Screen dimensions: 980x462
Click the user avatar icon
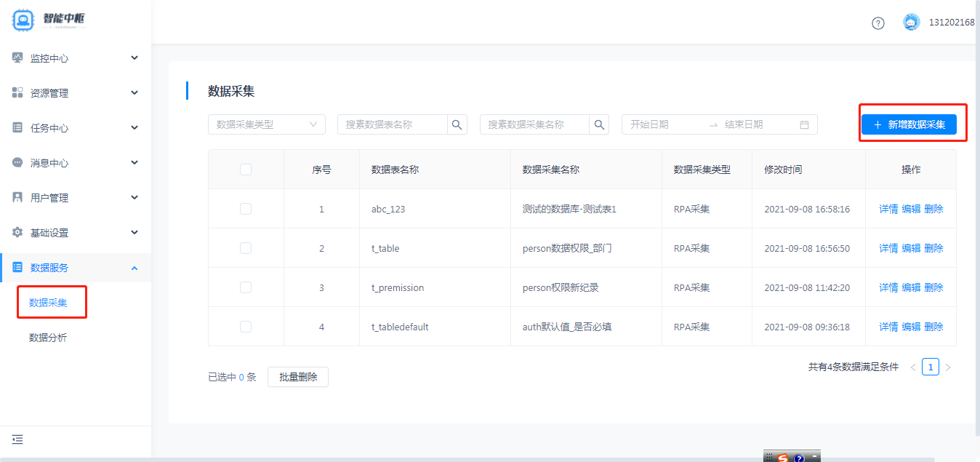pyautogui.click(x=912, y=23)
